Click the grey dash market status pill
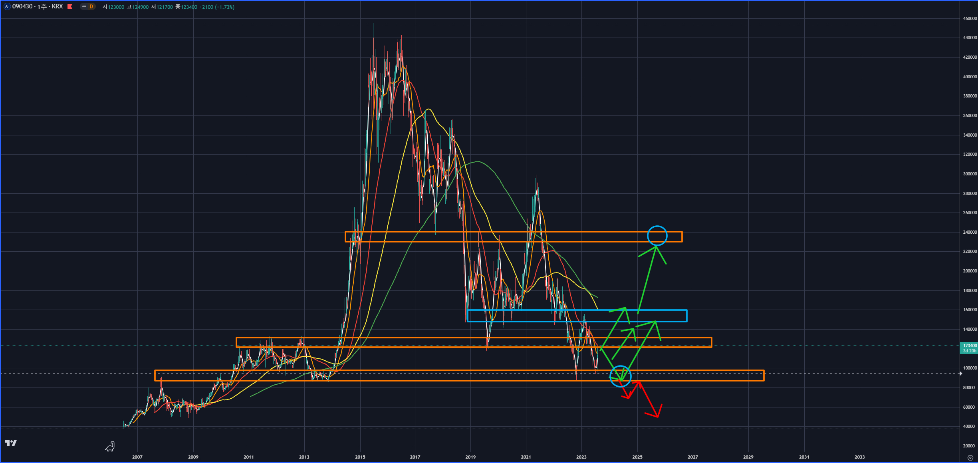980x463 pixels. click(x=84, y=6)
